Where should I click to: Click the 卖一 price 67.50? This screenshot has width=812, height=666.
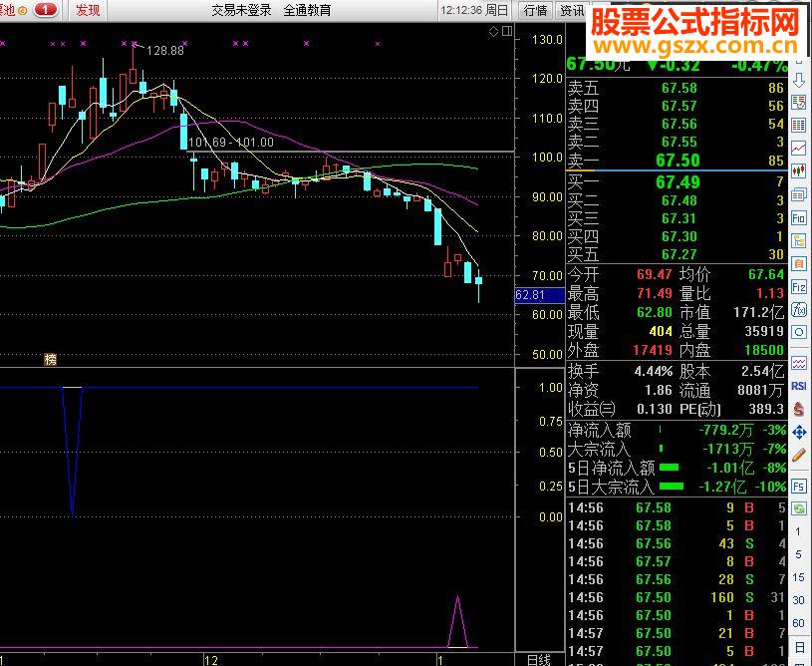(677, 161)
